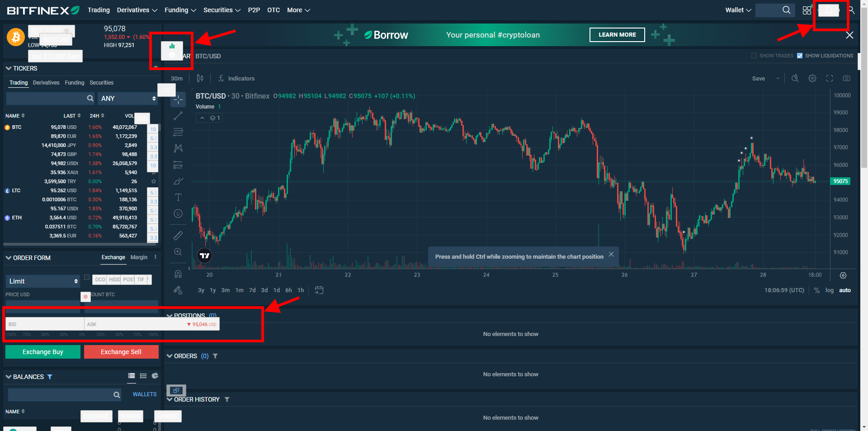Tick the checkbox beside OCO option
The height and width of the screenshot is (431, 868).
[x=87, y=277]
